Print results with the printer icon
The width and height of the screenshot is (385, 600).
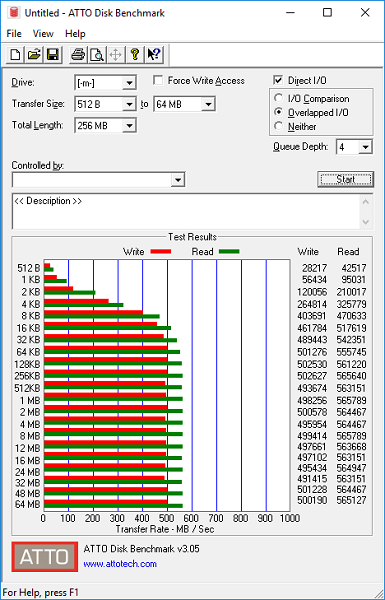(78, 55)
